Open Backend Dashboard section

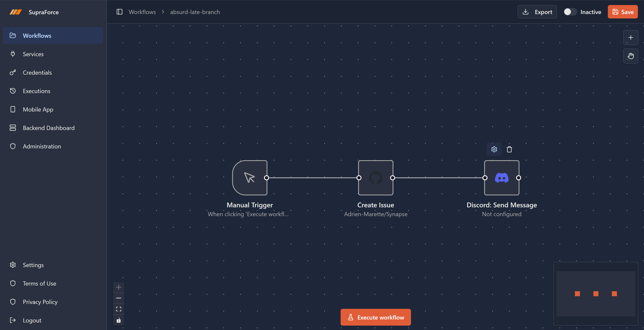(49, 128)
